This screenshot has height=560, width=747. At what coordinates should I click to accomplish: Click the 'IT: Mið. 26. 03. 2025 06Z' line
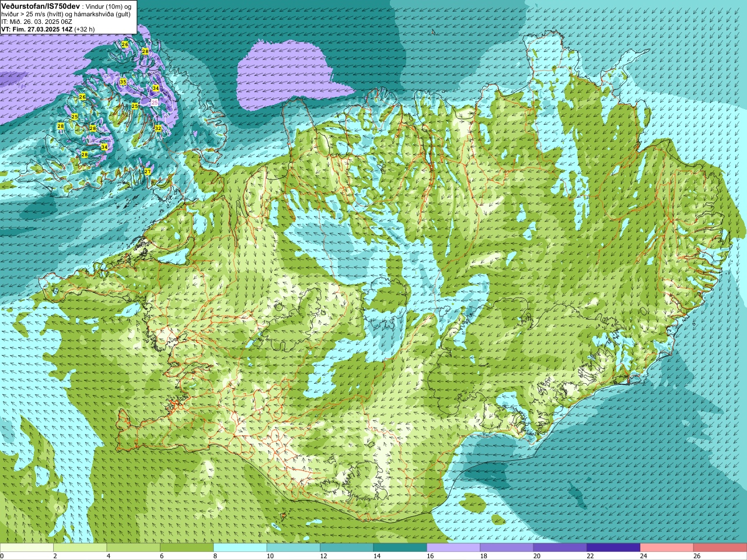(37, 22)
